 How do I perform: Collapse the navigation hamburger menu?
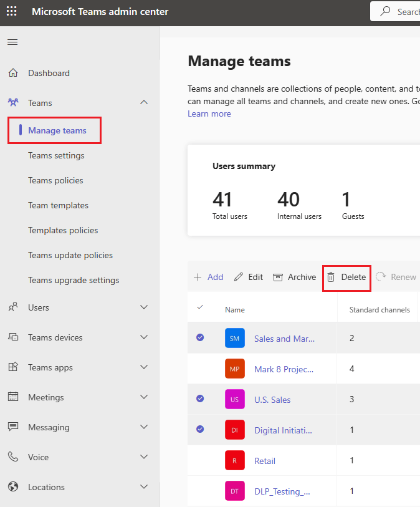click(12, 42)
